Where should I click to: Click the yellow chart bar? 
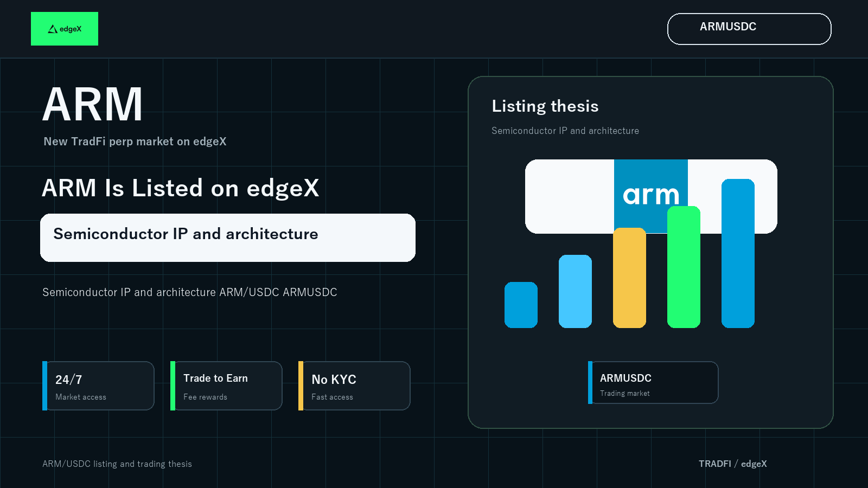tap(629, 278)
